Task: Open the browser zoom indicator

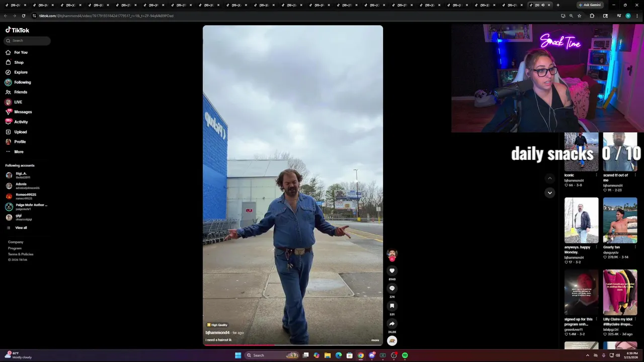Action: coord(571,16)
